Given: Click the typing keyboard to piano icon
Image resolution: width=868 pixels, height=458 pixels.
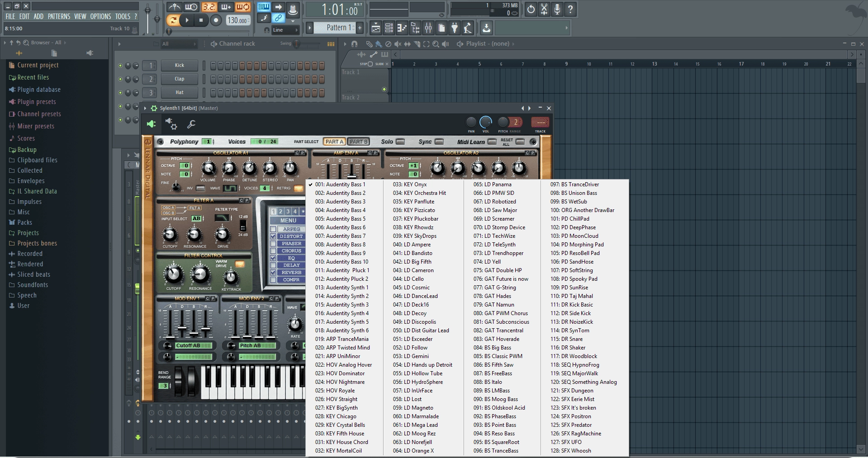Looking at the screenshot, I should (x=264, y=6).
